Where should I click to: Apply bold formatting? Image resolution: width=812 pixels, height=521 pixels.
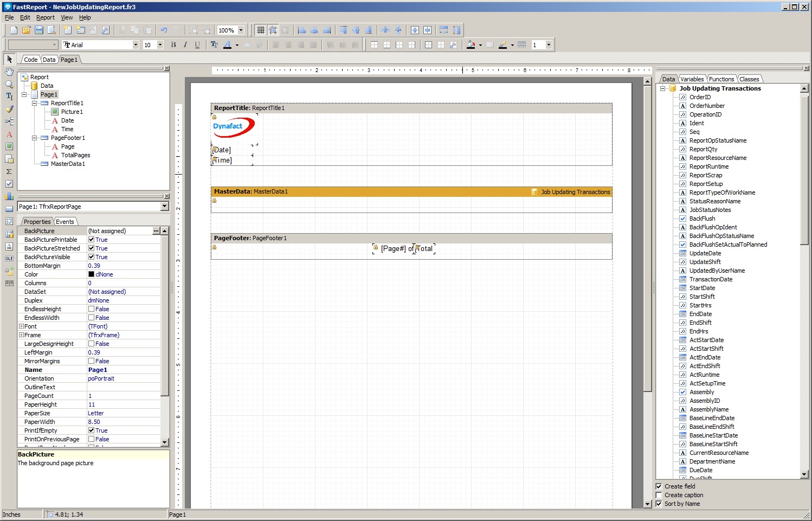coord(173,45)
